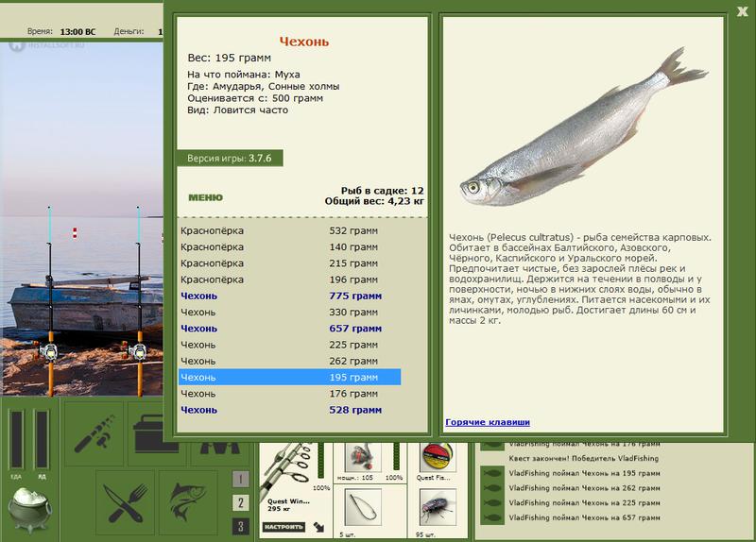Select Чехонь 775 грамм in fish list
Screen dimensions: 756x542
click(x=289, y=296)
